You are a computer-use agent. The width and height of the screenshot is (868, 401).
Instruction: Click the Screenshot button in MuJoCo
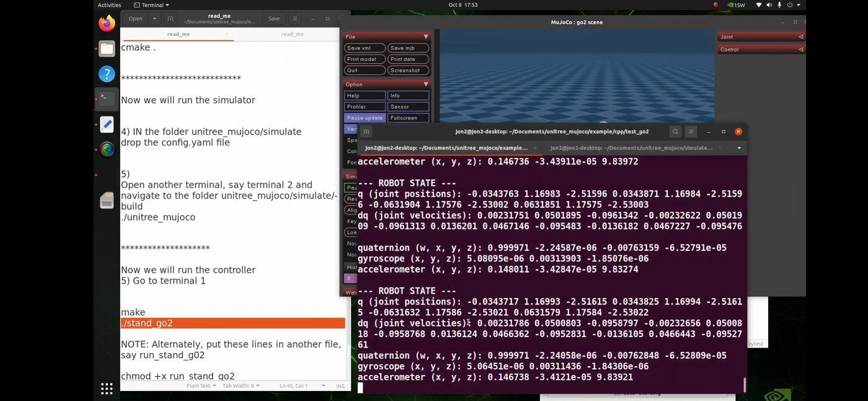pyautogui.click(x=408, y=70)
